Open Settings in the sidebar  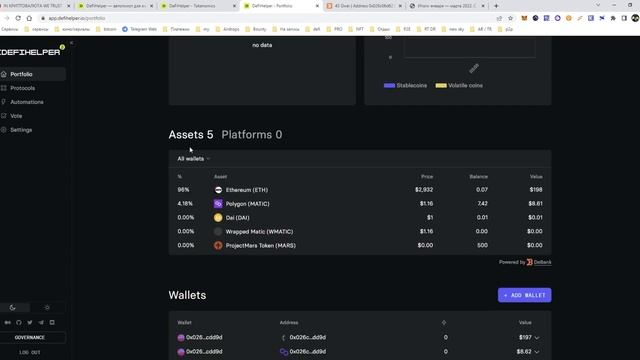click(x=21, y=130)
